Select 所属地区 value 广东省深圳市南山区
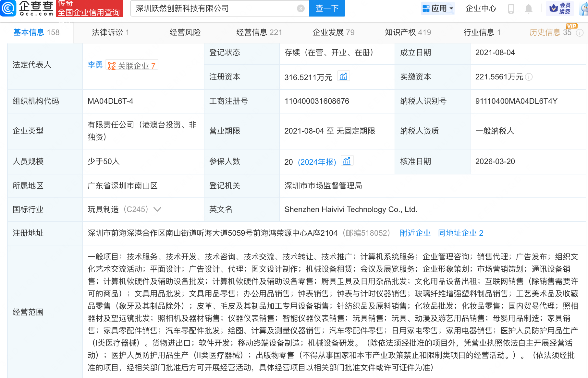 tap(123, 186)
